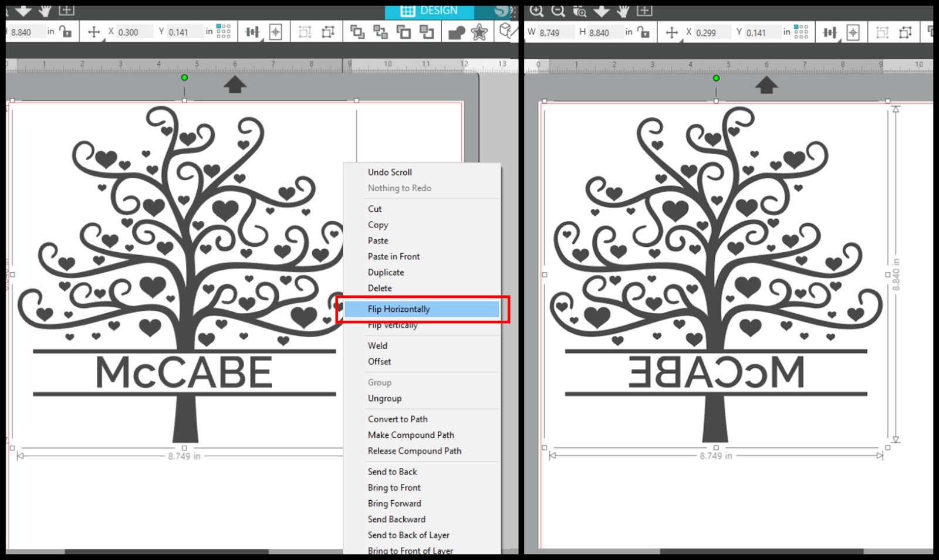Choose Send to Back from context menu
Screen dimensions: 939x560
click(392, 471)
